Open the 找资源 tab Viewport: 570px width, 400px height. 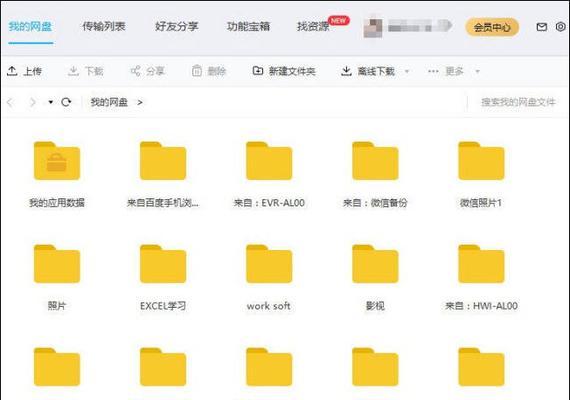coord(313,27)
